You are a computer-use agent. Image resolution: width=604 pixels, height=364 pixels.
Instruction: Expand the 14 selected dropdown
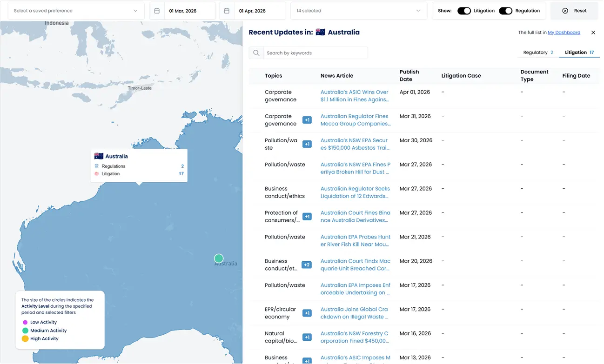pos(358,11)
